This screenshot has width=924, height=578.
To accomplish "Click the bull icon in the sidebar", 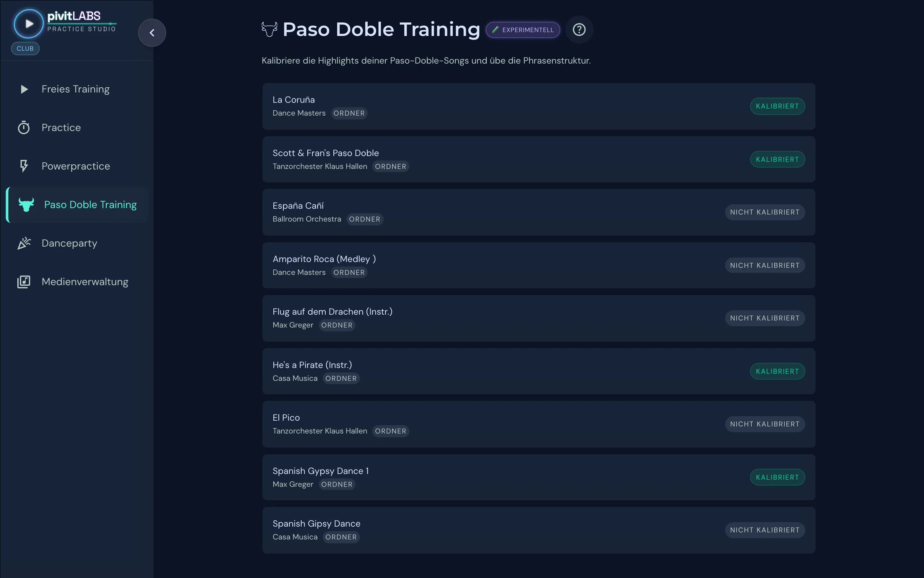I will tap(26, 205).
